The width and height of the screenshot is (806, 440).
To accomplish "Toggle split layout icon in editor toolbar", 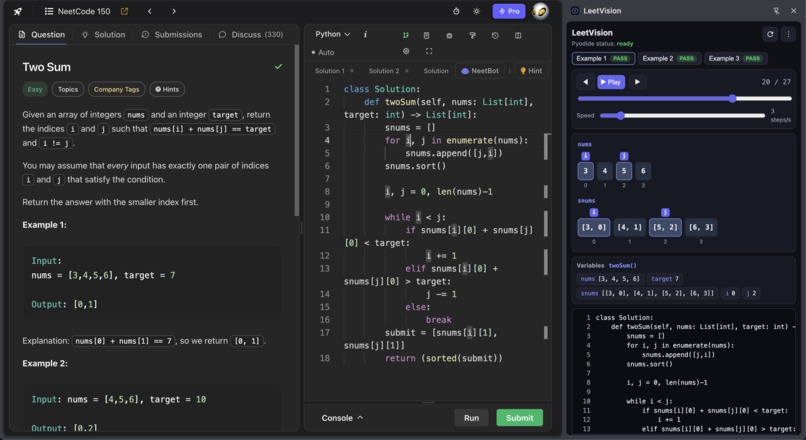I will pos(518,35).
